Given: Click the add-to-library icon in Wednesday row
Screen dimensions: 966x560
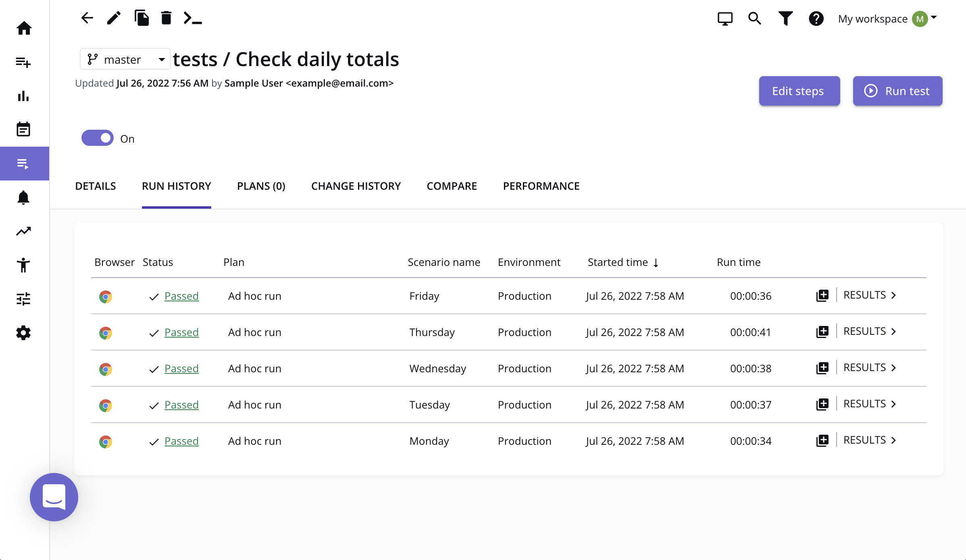Looking at the screenshot, I should 822,368.
